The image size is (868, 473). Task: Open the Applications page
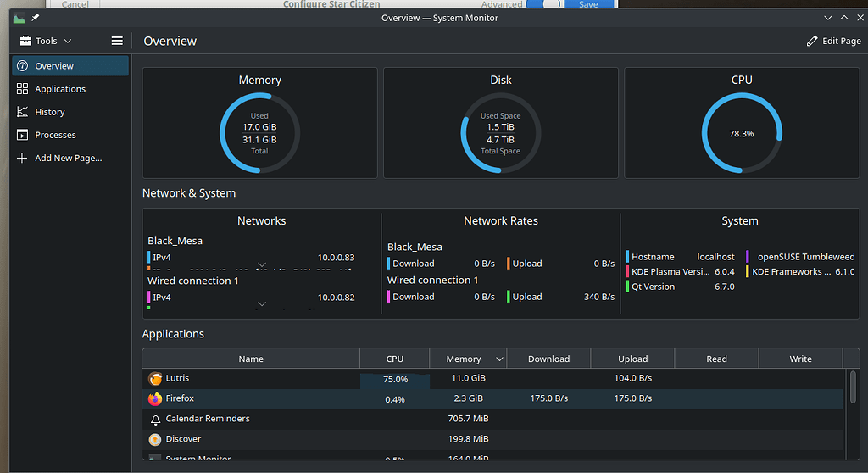(x=60, y=89)
